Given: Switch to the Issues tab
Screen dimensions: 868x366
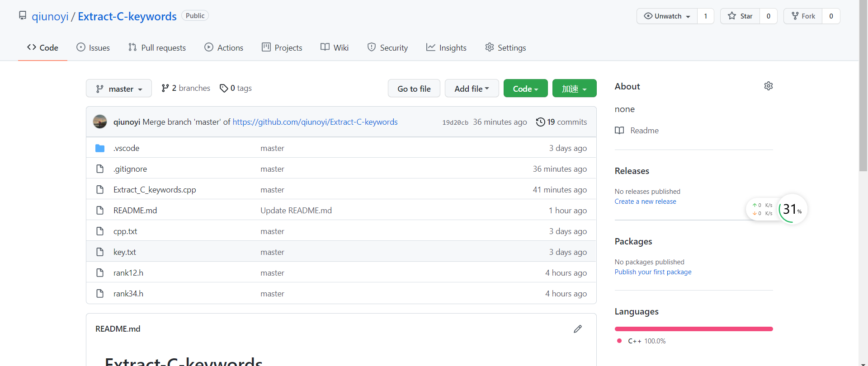Looking at the screenshot, I should [x=93, y=47].
